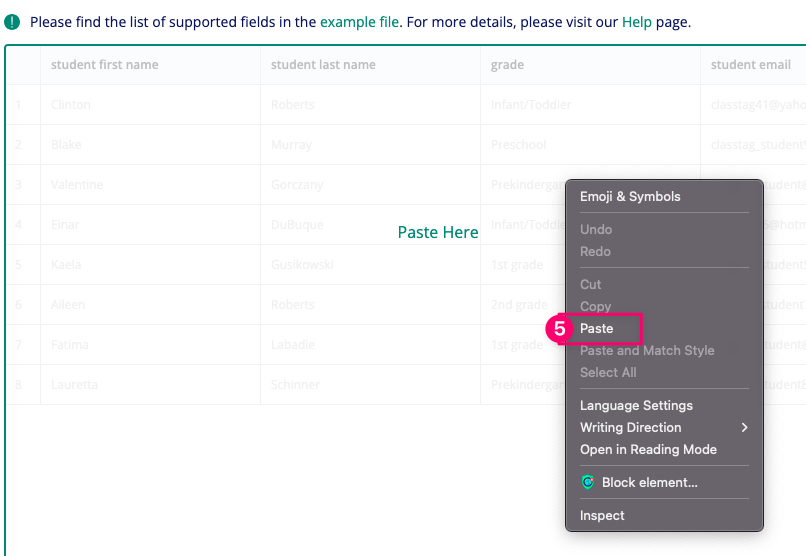Viewport: 806px width, 556px height.
Task: Click the grade column header
Action: tap(507, 65)
